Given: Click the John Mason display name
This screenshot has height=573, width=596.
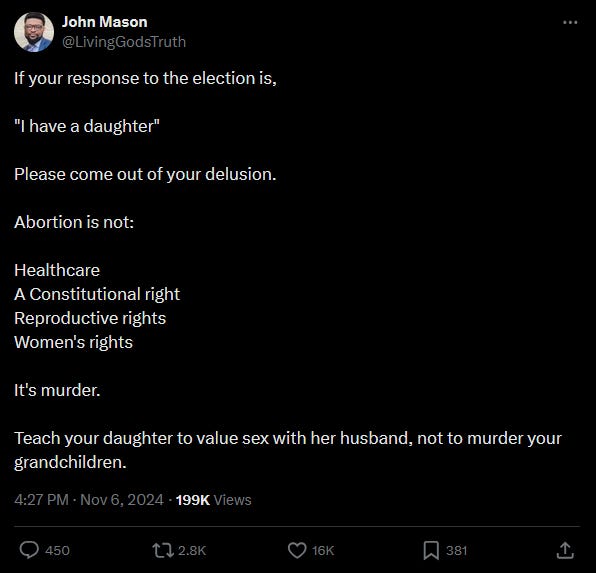Looking at the screenshot, I should [x=105, y=22].
